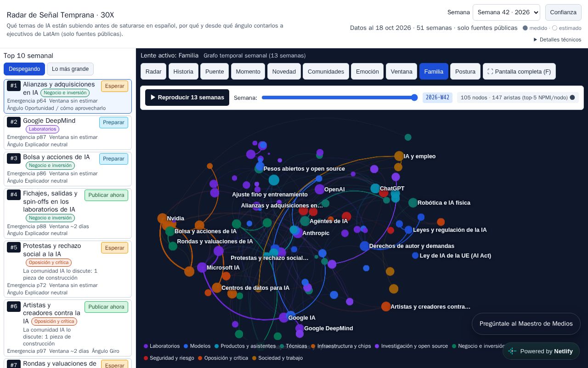
Task: Select the Robótica e IA física node
Action: (413, 203)
